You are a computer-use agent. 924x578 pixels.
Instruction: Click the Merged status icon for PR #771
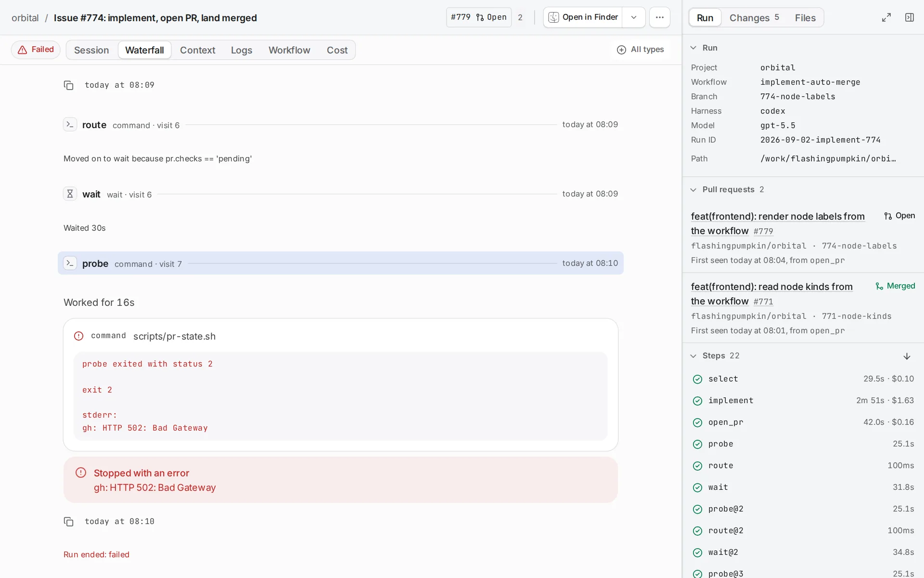[x=879, y=286]
